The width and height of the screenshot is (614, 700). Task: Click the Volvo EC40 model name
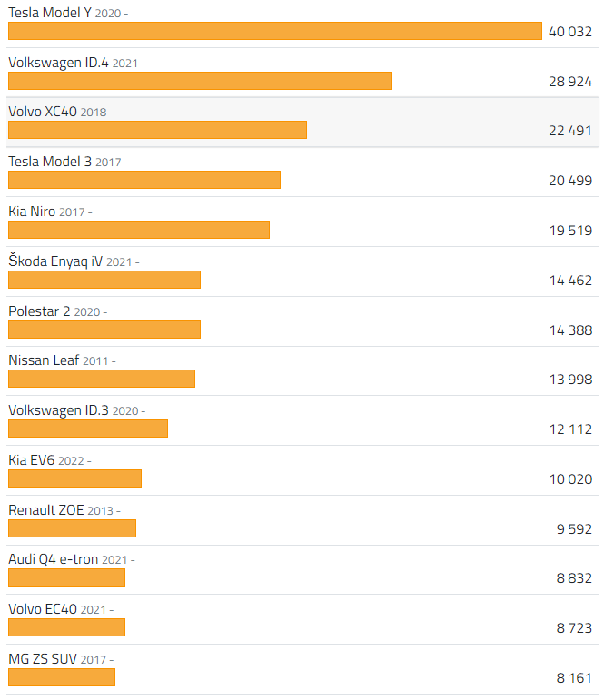click(x=43, y=609)
